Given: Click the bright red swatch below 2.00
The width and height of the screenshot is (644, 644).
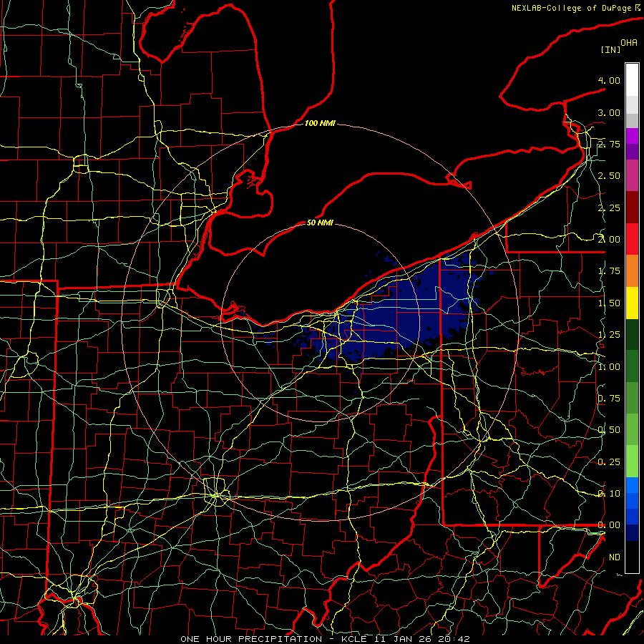Looking at the screenshot, I should [x=632, y=239].
